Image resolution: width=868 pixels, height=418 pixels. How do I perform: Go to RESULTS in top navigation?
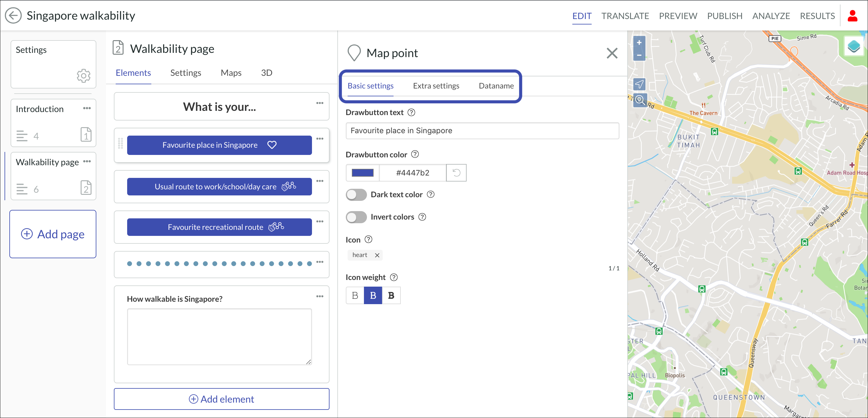tap(817, 16)
